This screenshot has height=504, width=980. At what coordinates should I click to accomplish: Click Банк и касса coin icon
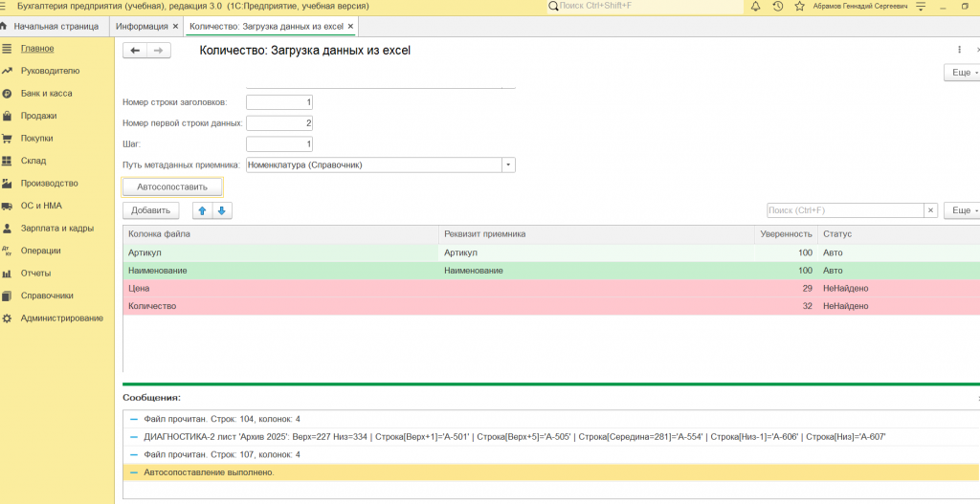coord(7,94)
